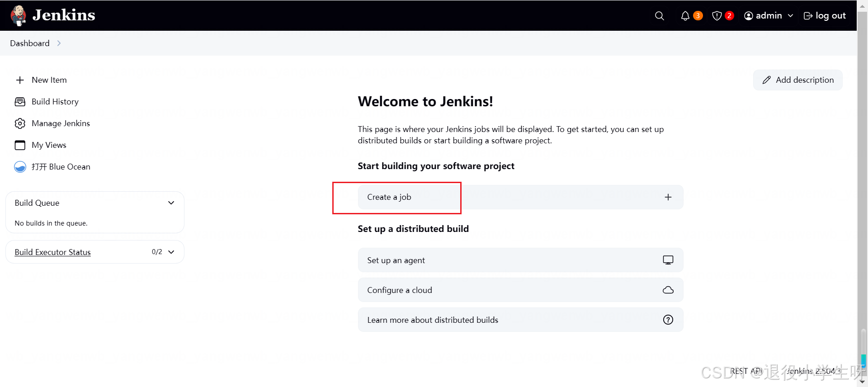
Task: Click the pencil icon in Add description
Action: (x=767, y=80)
